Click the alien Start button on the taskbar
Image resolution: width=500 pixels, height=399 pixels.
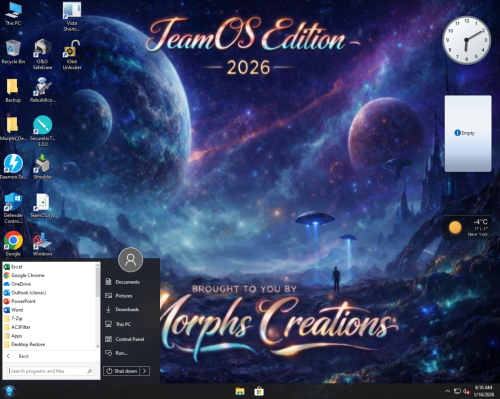coord(9,391)
